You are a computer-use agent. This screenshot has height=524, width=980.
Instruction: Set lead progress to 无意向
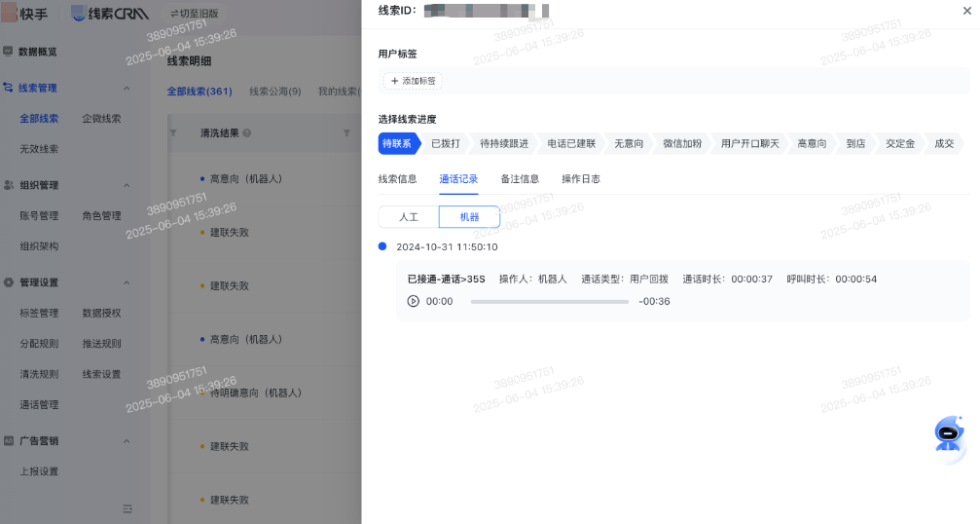pos(629,144)
